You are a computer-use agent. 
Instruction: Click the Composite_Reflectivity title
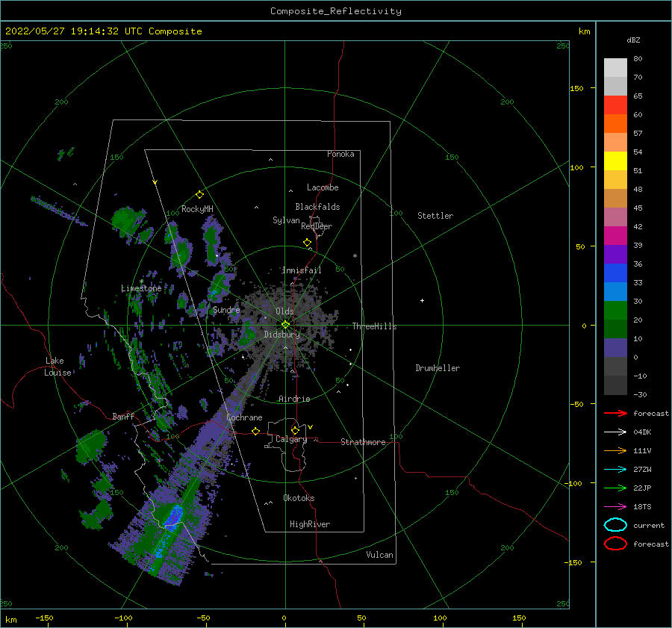tap(335, 11)
